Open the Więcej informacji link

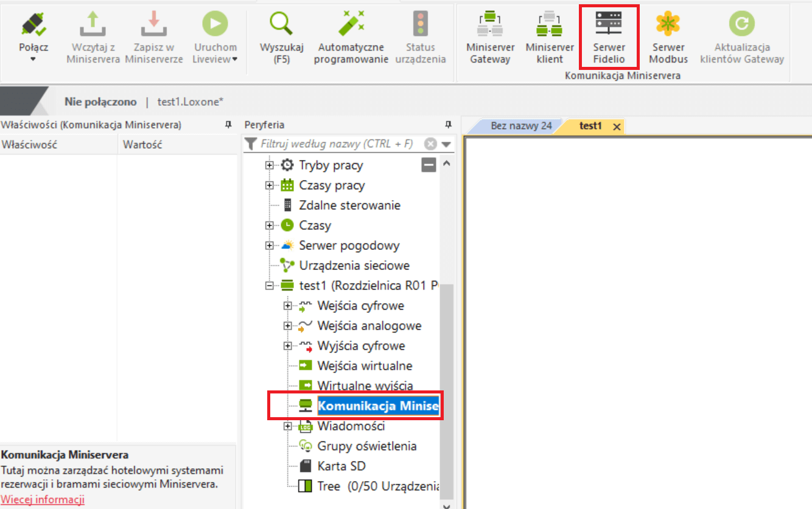43,500
